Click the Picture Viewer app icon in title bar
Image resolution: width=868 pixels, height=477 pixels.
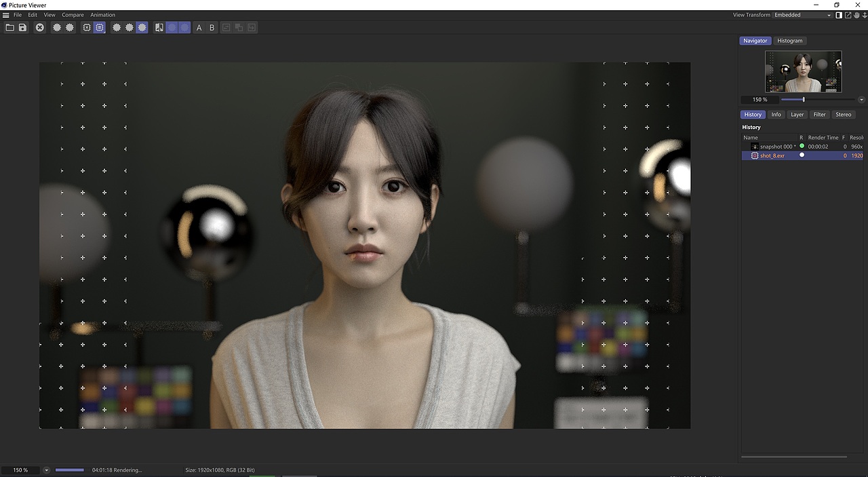point(4,5)
